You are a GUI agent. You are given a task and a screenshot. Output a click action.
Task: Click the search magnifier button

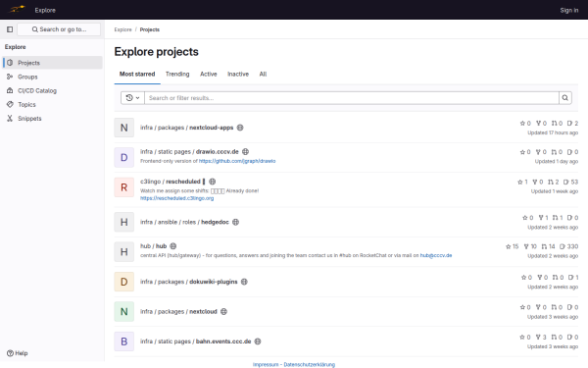click(x=565, y=98)
